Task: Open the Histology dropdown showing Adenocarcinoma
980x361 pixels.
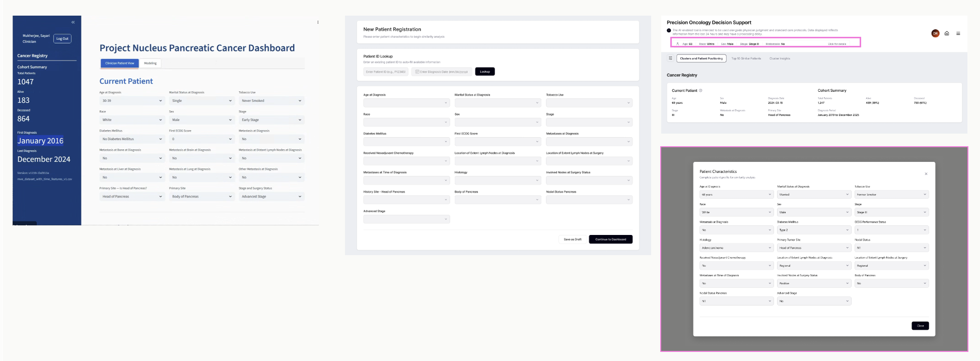Action: click(x=736, y=248)
